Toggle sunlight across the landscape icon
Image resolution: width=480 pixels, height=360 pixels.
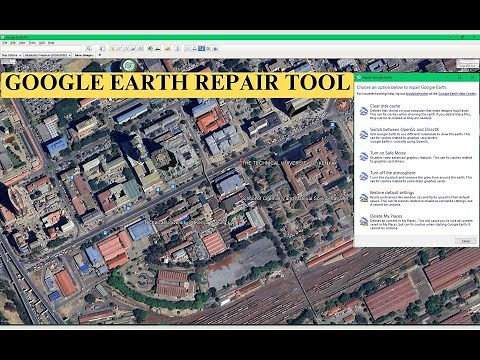(157, 49)
